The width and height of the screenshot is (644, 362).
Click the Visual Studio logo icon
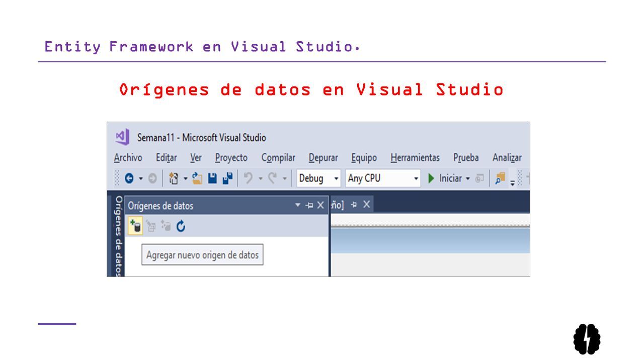point(123,137)
